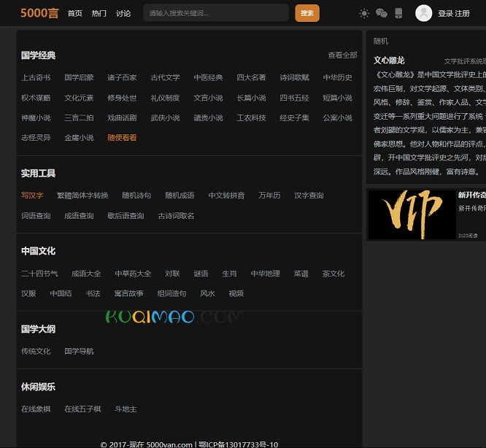The width and height of the screenshot is (486, 448).
Task: Open the 中文转拼音 tool
Action: (226, 196)
